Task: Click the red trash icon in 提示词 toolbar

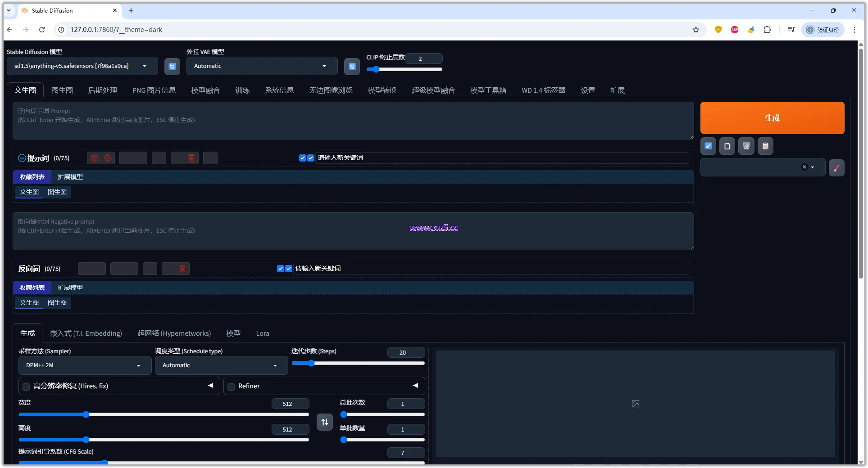Action: [x=191, y=158]
